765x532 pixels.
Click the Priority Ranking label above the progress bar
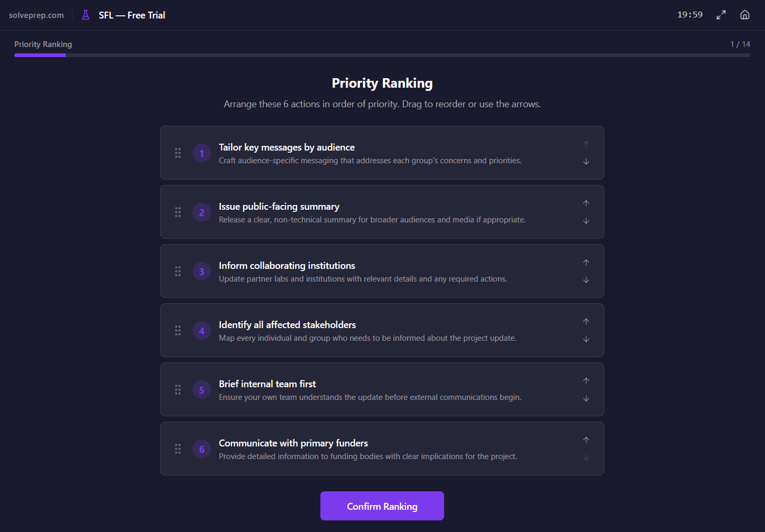coord(43,44)
